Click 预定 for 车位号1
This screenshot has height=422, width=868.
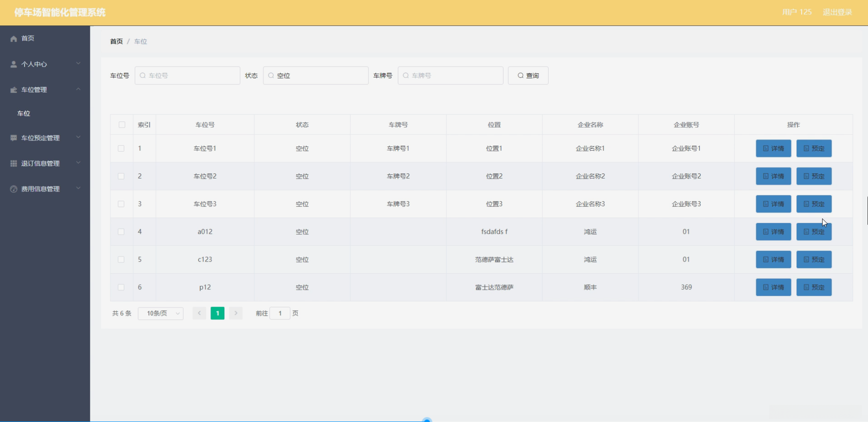[x=814, y=148]
